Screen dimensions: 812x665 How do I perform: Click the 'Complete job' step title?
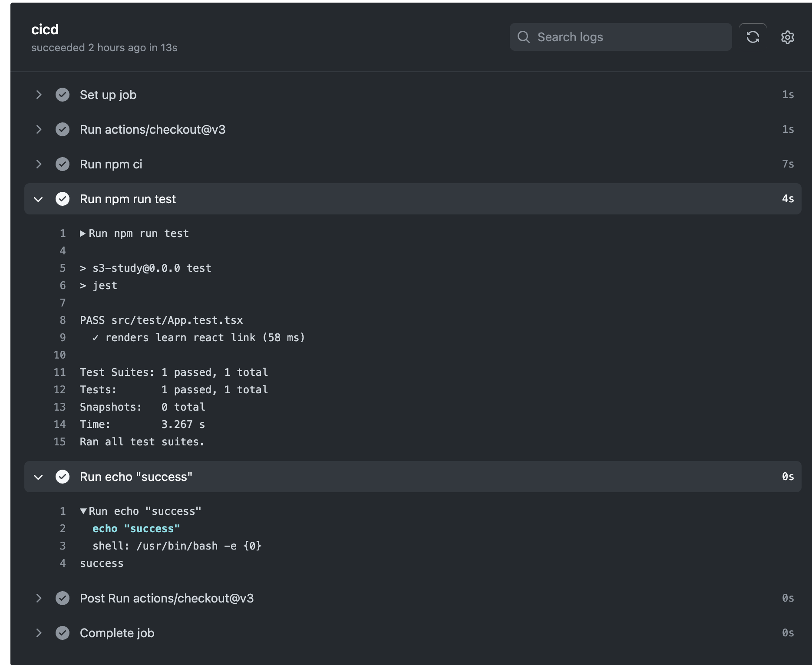[x=117, y=633]
